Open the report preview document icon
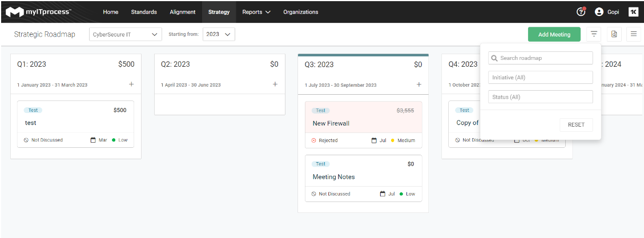 coord(614,34)
